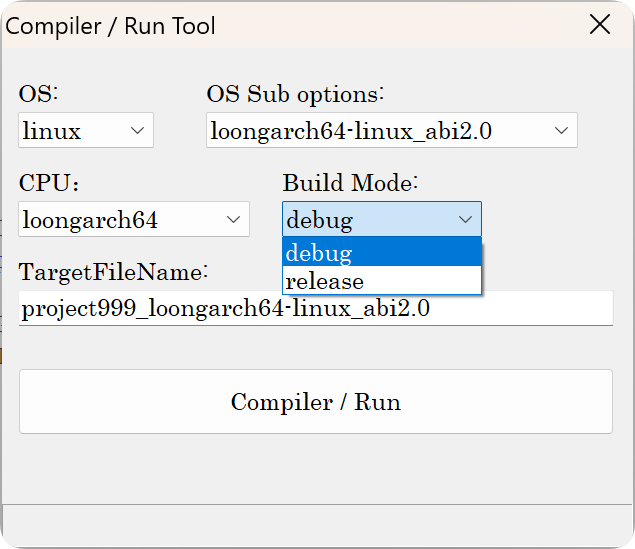This screenshot has height=549, width=635.
Task: Close the Compiler / Run Tool window
Action: (x=600, y=25)
